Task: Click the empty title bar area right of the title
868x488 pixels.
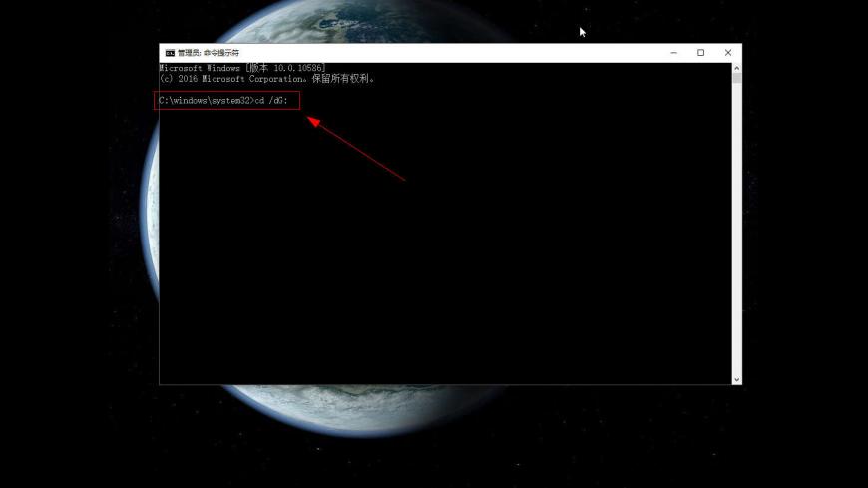Action: click(x=449, y=53)
